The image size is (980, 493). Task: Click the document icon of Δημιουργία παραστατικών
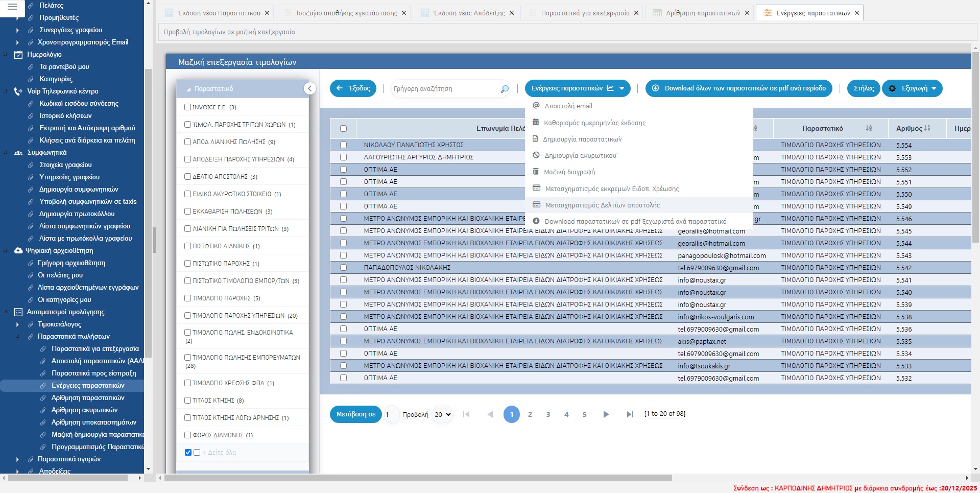535,139
